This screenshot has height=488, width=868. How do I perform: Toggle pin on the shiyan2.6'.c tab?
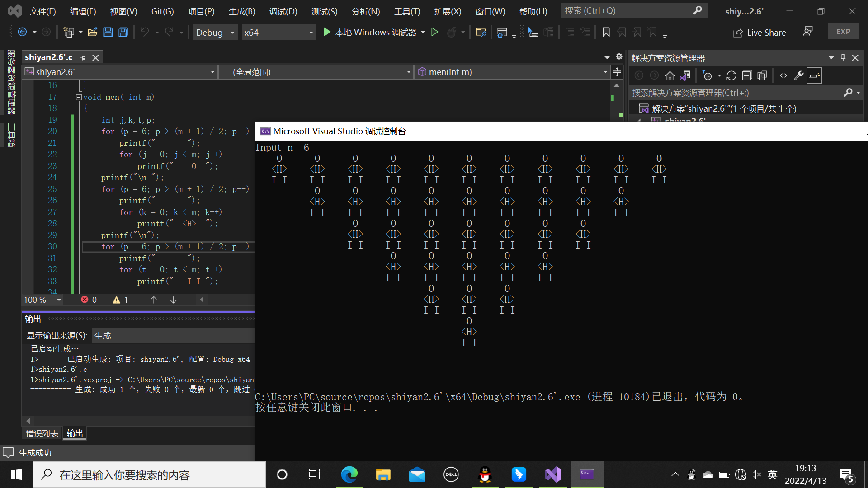point(83,58)
